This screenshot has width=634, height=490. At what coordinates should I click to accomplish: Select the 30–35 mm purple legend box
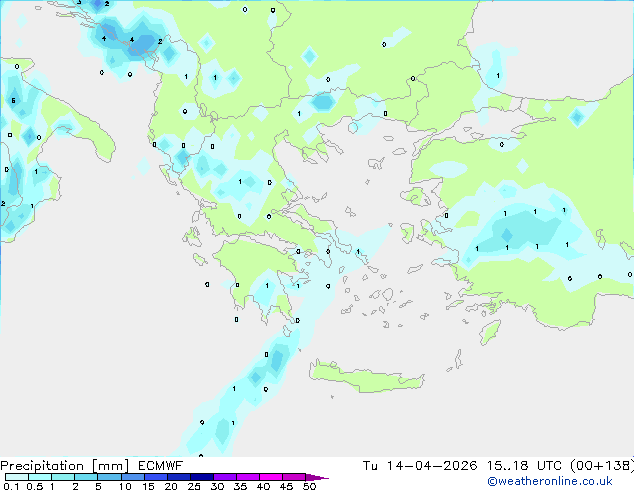coord(225,477)
